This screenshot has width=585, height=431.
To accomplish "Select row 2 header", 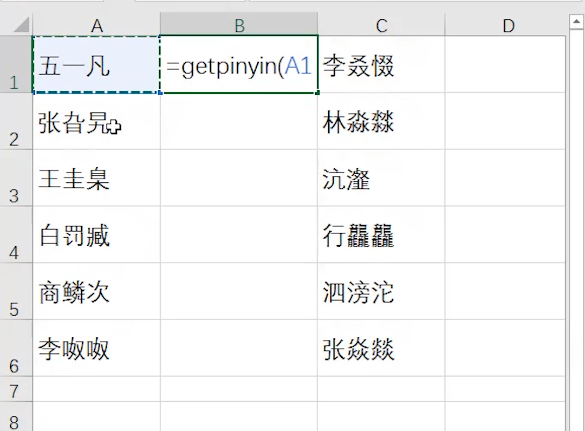I will pyautogui.click(x=16, y=121).
